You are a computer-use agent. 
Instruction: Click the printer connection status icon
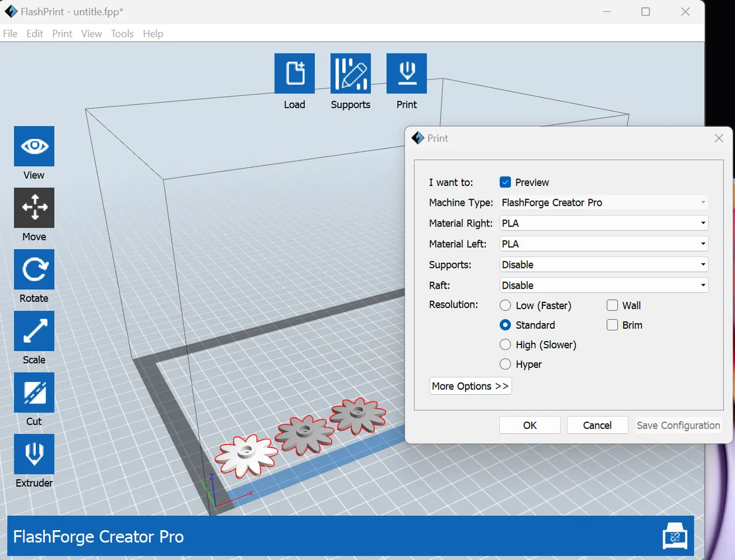tap(675, 536)
